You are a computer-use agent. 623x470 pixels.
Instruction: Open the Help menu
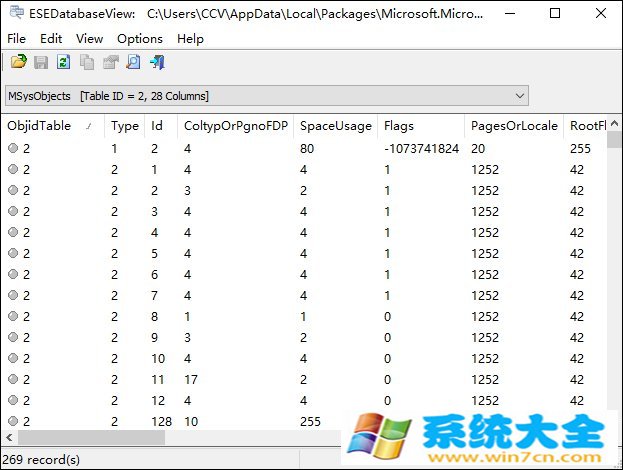click(x=190, y=39)
